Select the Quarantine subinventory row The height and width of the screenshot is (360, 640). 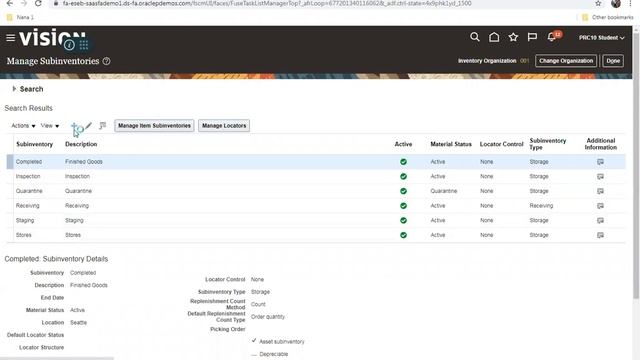click(x=316, y=191)
